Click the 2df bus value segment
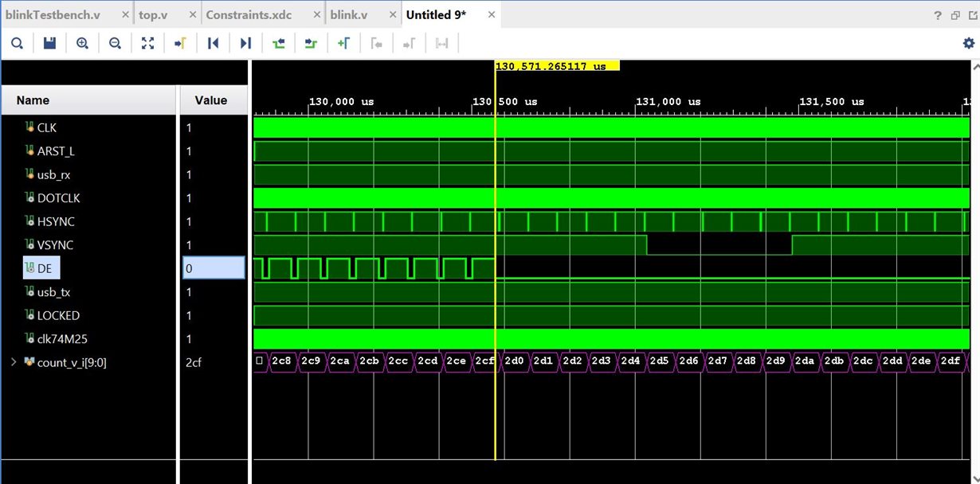 coord(951,361)
